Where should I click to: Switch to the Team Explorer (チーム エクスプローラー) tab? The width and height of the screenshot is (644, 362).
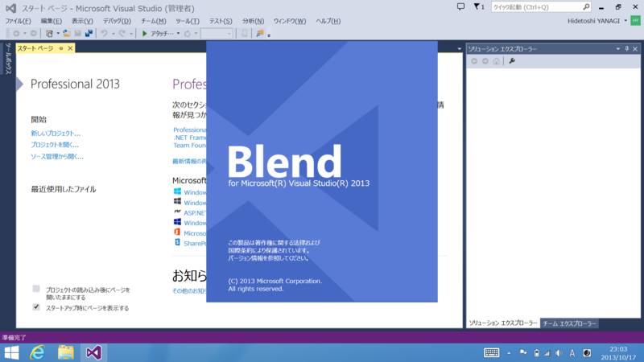(569, 323)
